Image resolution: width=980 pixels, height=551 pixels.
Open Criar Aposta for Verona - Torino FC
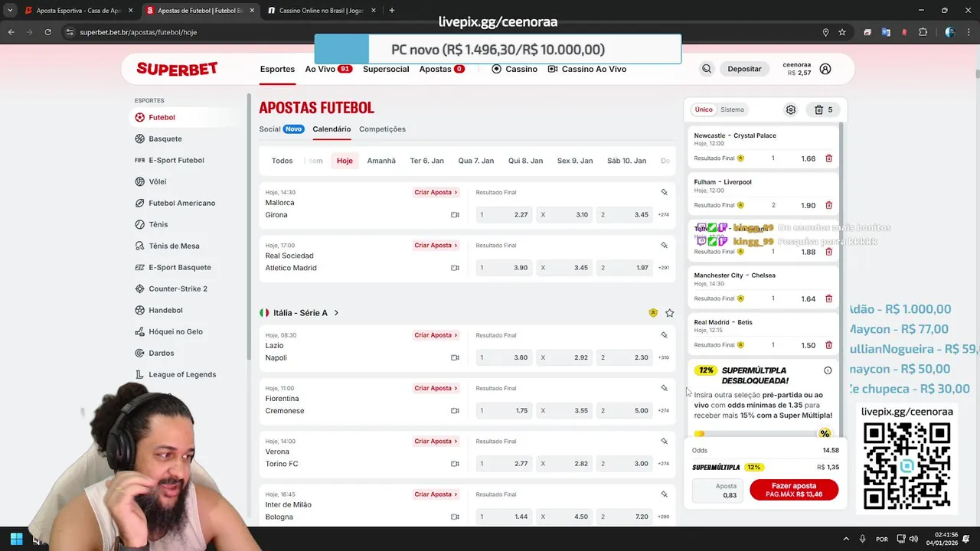pyautogui.click(x=436, y=442)
